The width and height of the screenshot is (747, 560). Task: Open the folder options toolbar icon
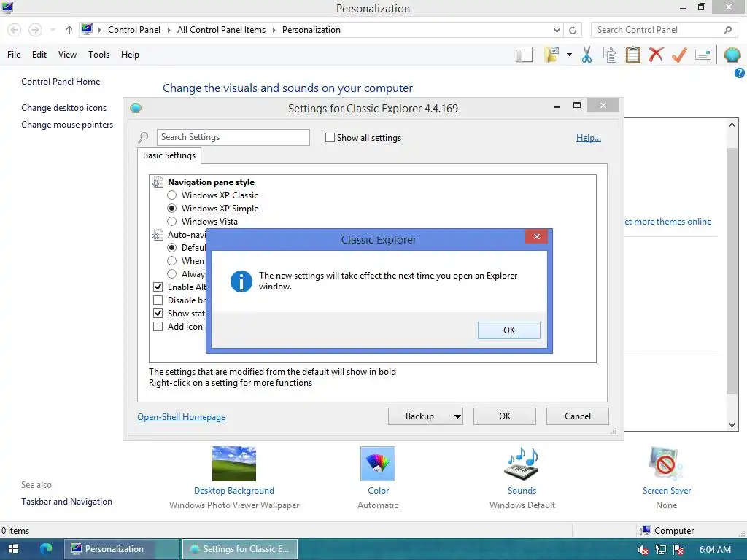tap(551, 55)
